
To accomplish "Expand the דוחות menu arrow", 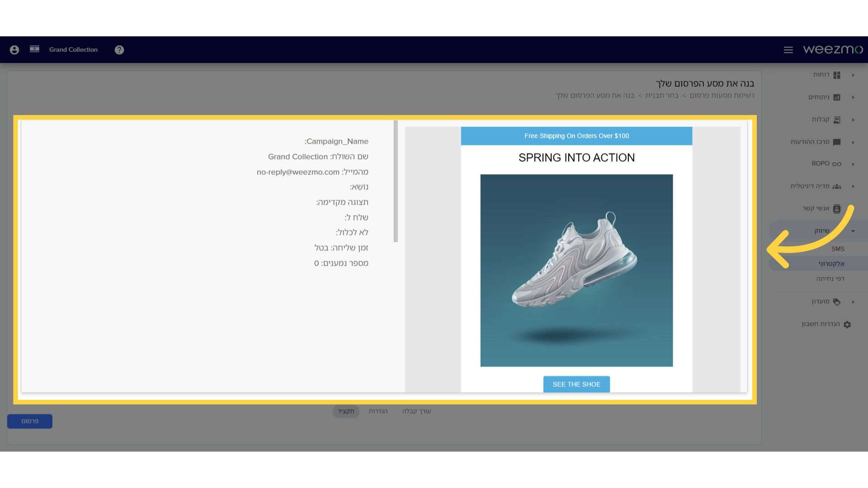I will click(853, 75).
